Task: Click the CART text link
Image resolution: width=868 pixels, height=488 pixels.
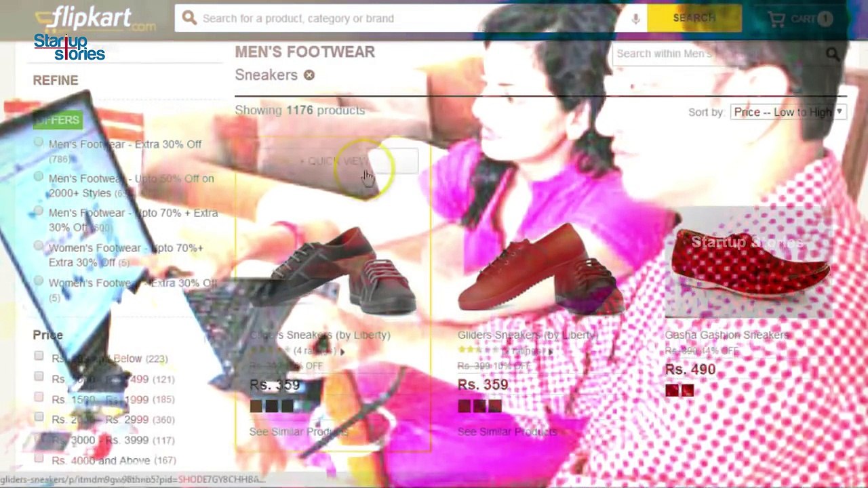Action: [x=803, y=19]
